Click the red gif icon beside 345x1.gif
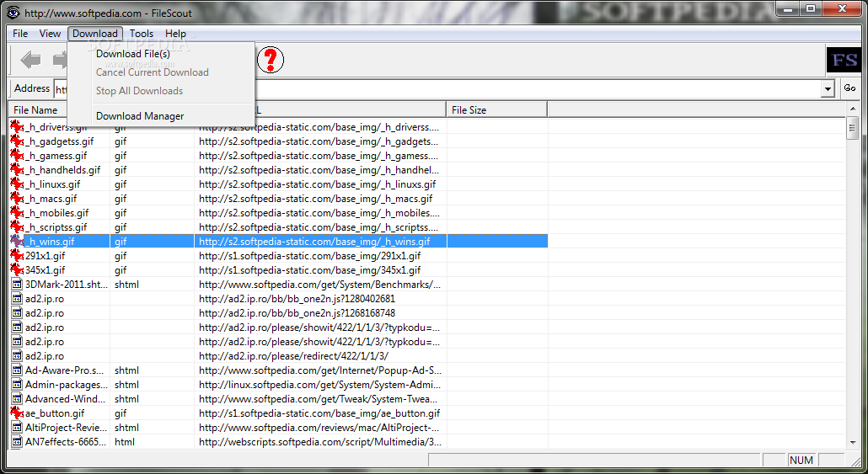 click(x=17, y=270)
